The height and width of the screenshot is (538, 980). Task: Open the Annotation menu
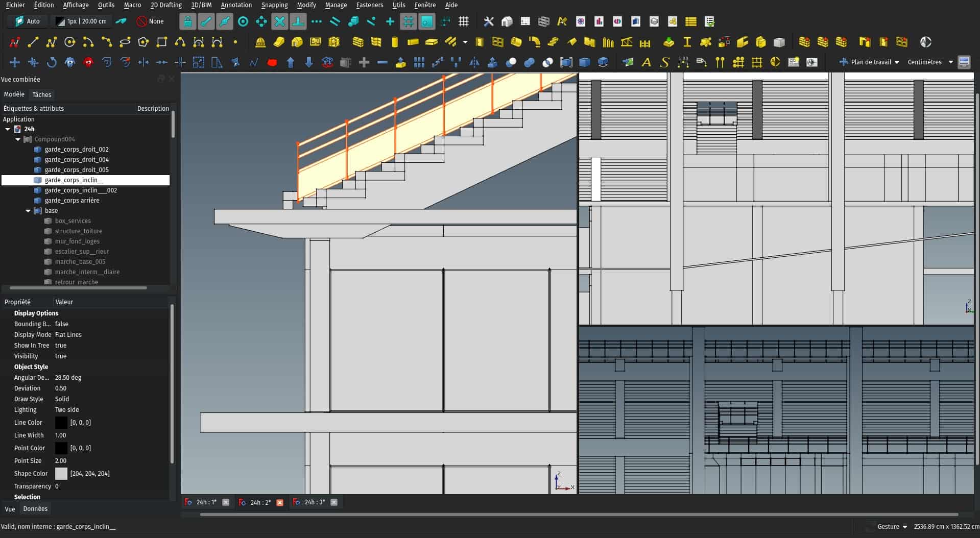tap(236, 5)
